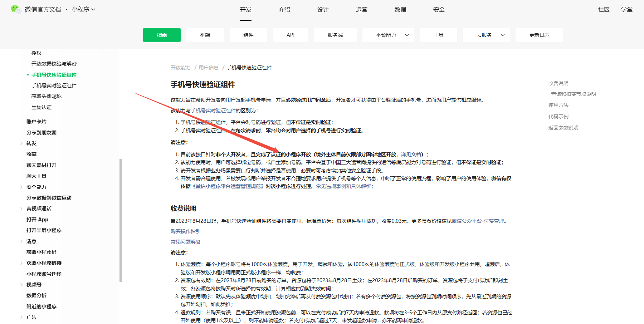The image size is (644, 324).
Task: Switch to the 设计 top tab
Action: [323, 10]
